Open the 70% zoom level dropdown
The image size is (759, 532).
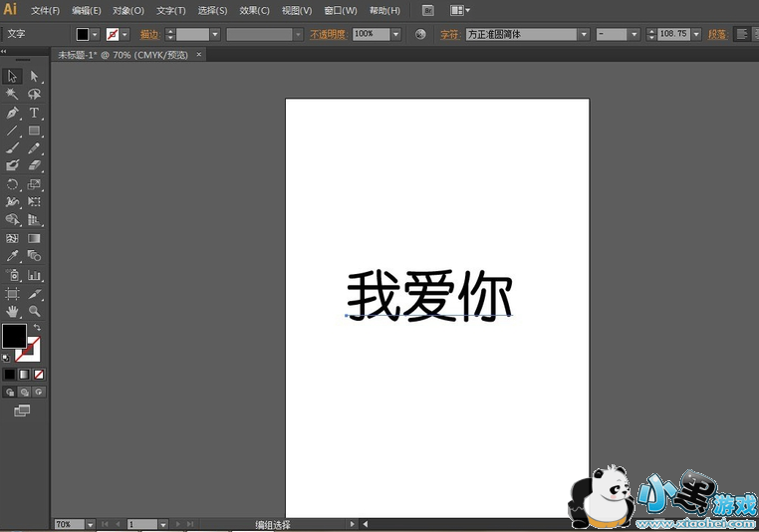[90, 524]
